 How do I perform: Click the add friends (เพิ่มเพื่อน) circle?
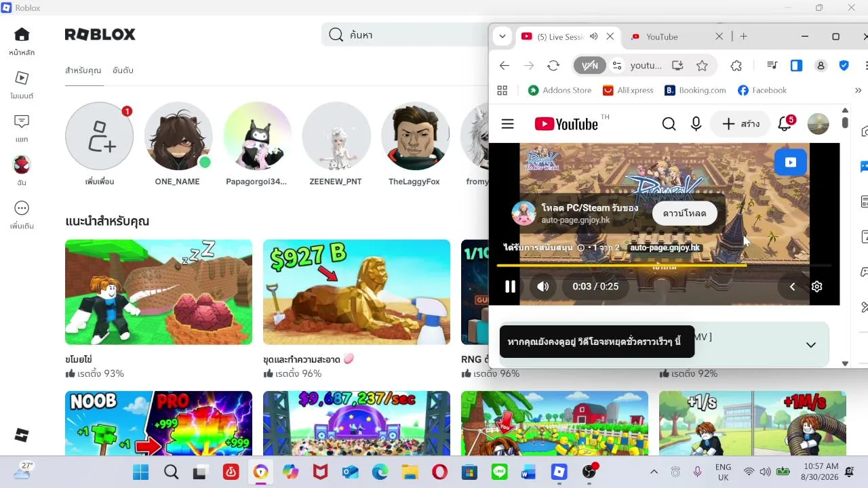pos(99,136)
